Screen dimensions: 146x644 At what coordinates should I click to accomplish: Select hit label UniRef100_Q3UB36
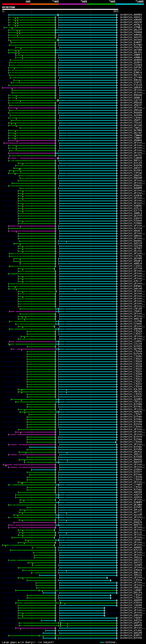pyautogui.click(x=131, y=196)
